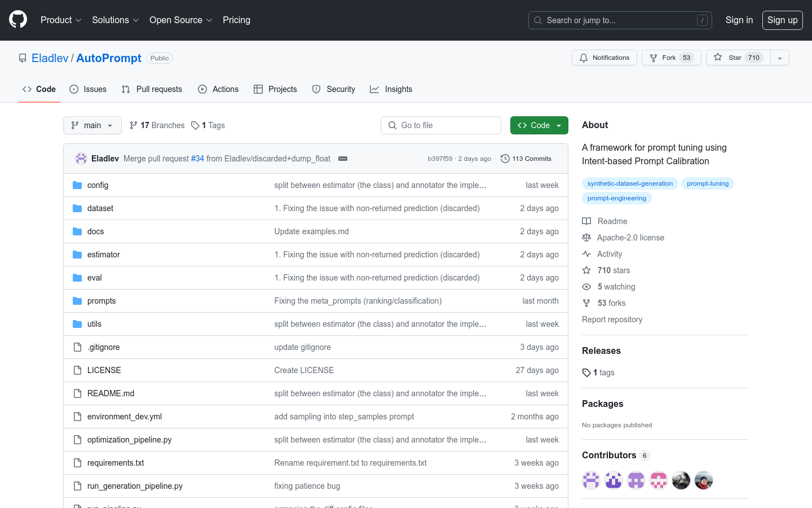Click the Sign up button
Image resolution: width=812 pixels, height=508 pixels.
pos(782,20)
